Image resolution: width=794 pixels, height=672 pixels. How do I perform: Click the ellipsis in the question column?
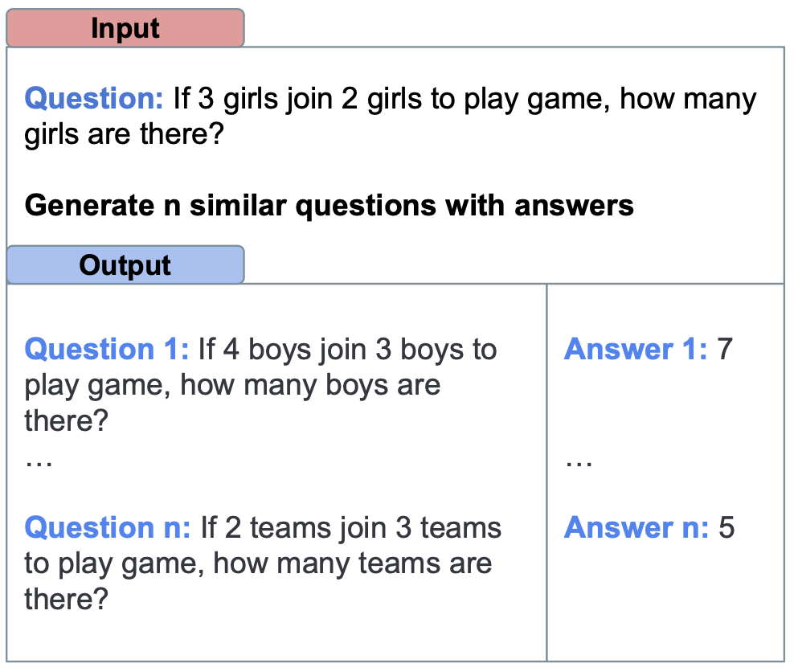(39, 464)
